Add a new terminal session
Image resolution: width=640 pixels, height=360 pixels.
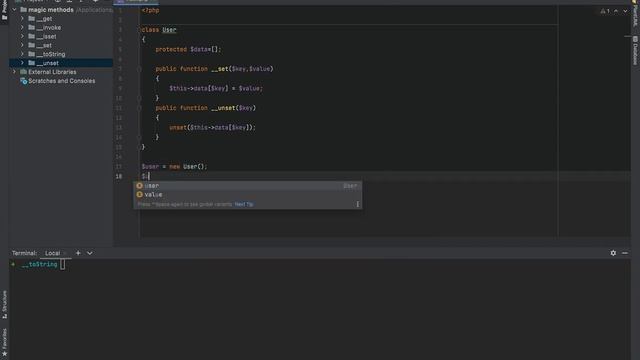[78, 253]
